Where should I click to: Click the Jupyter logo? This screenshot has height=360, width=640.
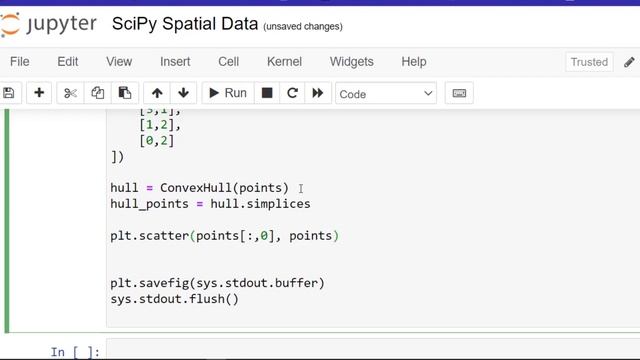click(x=48, y=24)
